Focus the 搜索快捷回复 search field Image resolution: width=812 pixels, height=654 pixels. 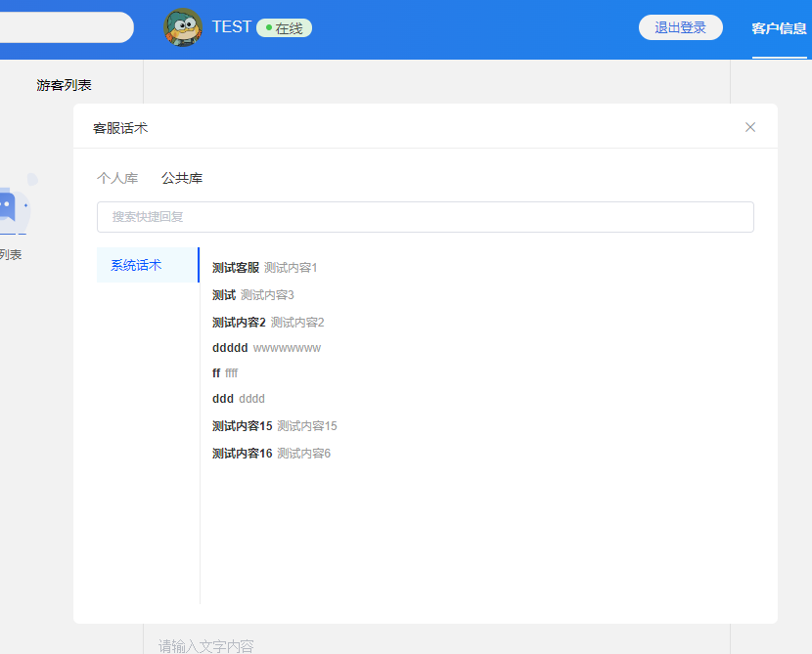click(x=426, y=217)
